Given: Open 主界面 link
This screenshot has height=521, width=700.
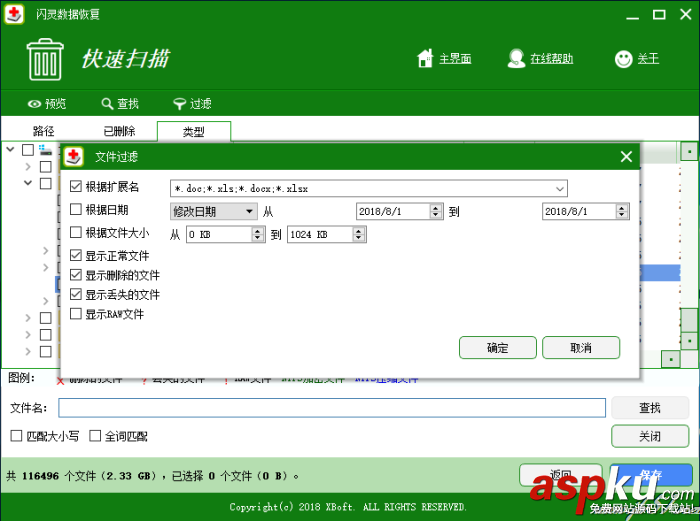Looking at the screenshot, I should click(x=455, y=58).
